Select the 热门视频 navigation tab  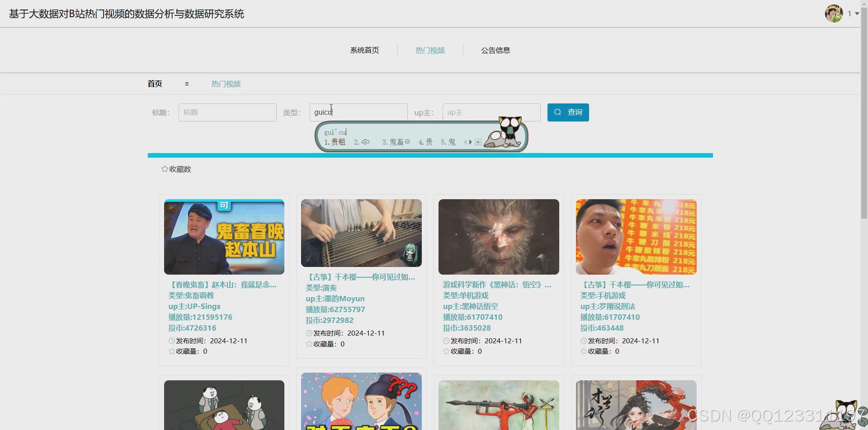(x=430, y=50)
